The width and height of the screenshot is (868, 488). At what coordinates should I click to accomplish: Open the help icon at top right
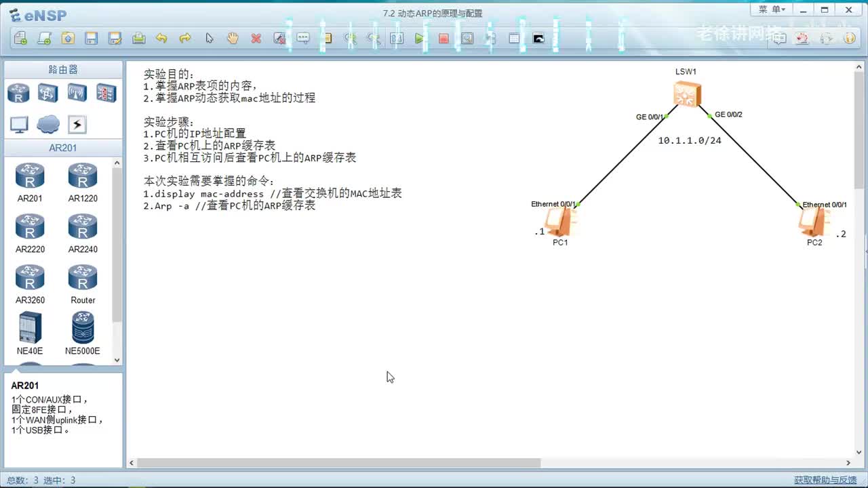[850, 39]
